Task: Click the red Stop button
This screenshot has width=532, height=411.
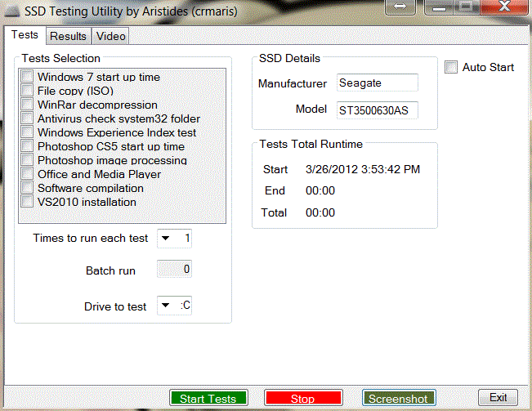Action: tap(302, 399)
